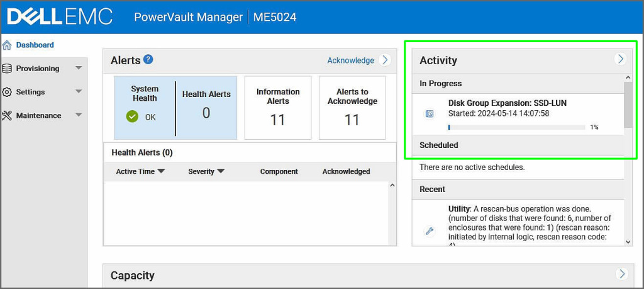This screenshot has width=644, height=289.
Task: Expand the Settings menu arrow
Action: [79, 91]
